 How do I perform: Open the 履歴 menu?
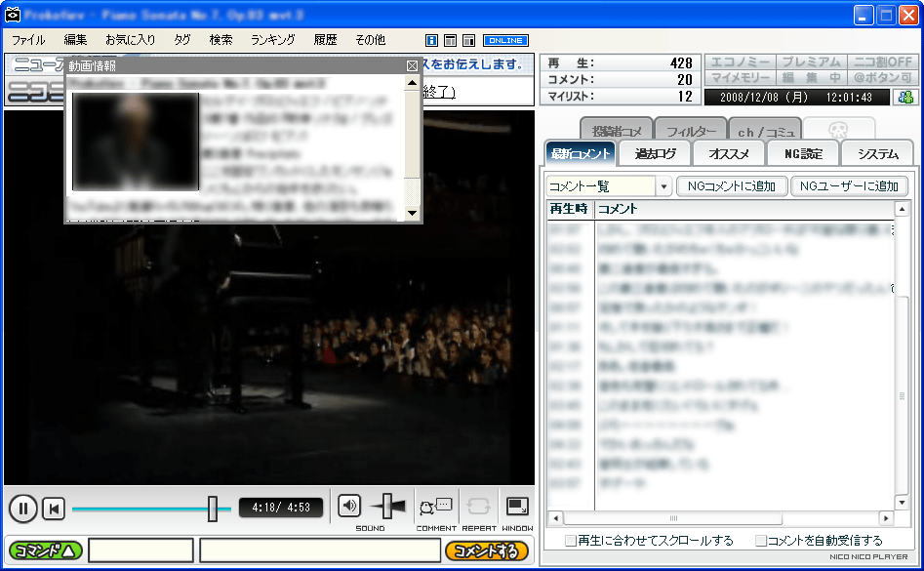(325, 40)
